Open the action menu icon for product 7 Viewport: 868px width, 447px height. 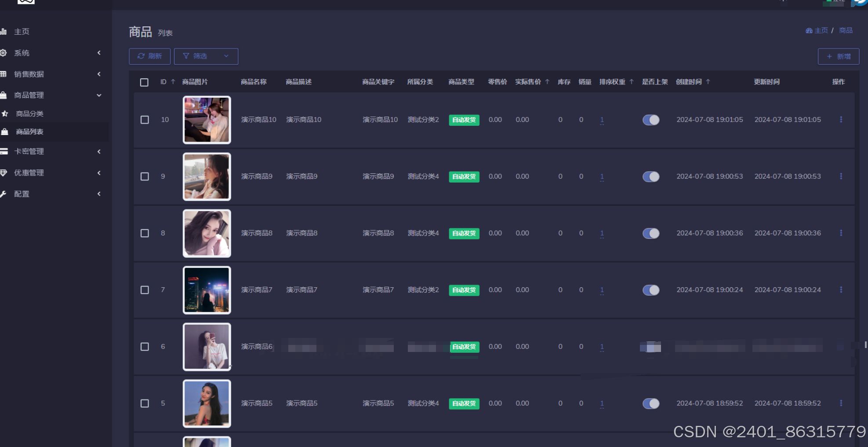pyautogui.click(x=841, y=290)
